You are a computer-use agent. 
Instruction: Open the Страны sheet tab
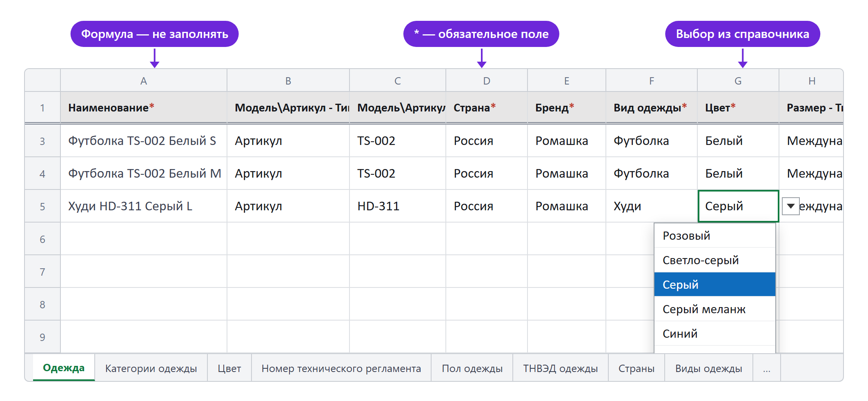click(x=637, y=368)
